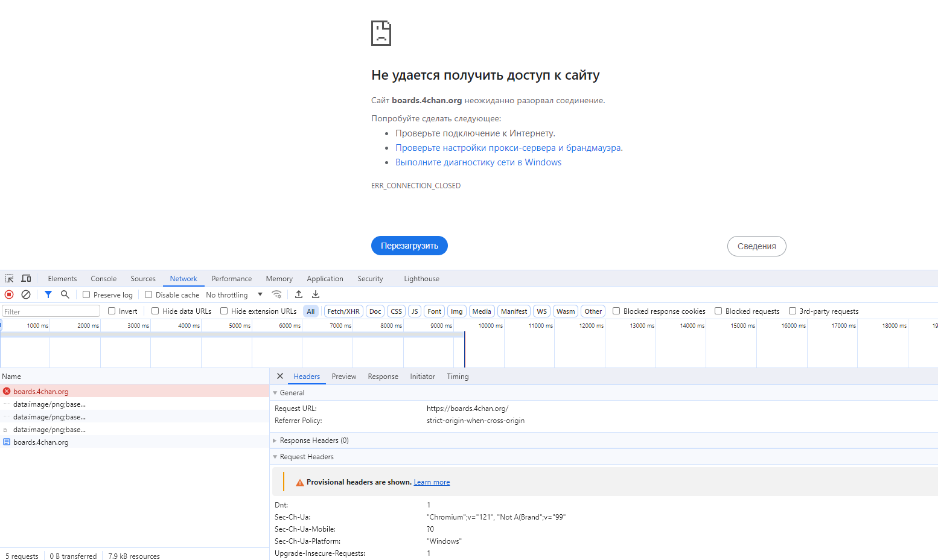
Task: Click the Request URL value https://boards.4chan.org/
Action: [x=468, y=409]
